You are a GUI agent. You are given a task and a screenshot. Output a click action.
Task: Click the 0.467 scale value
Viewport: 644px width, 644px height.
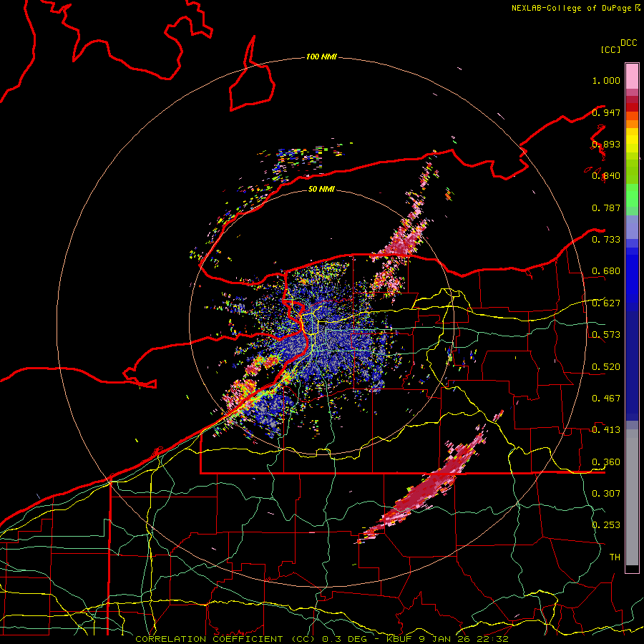tap(606, 399)
